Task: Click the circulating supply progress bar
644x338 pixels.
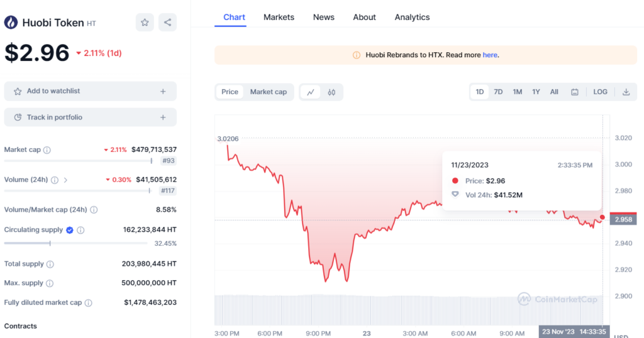Action: click(x=75, y=243)
